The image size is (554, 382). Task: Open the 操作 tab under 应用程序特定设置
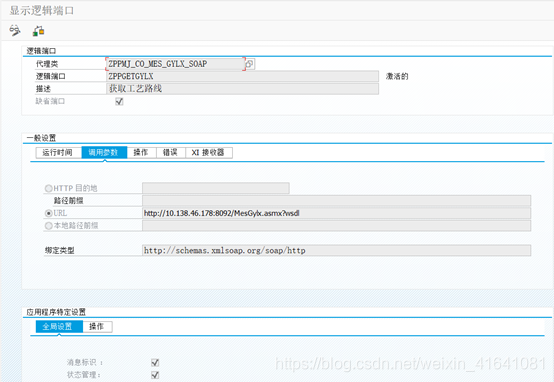point(98,327)
